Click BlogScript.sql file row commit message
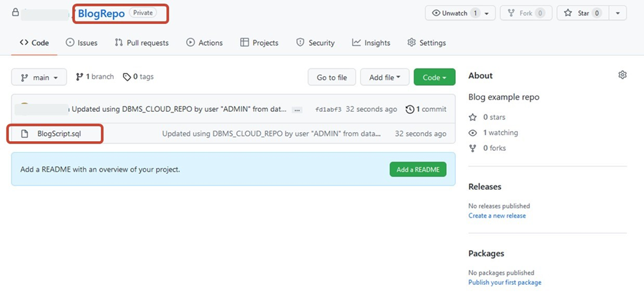The height and width of the screenshot is (307, 644). tap(271, 134)
